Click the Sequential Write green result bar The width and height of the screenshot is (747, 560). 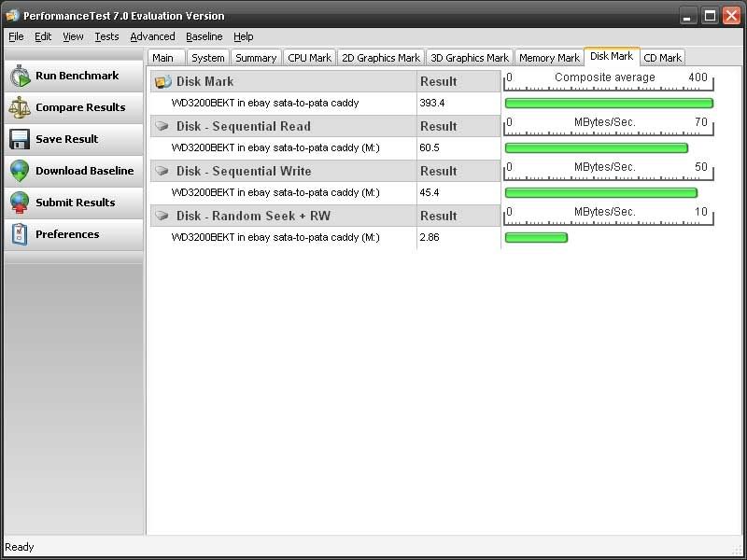(x=601, y=192)
